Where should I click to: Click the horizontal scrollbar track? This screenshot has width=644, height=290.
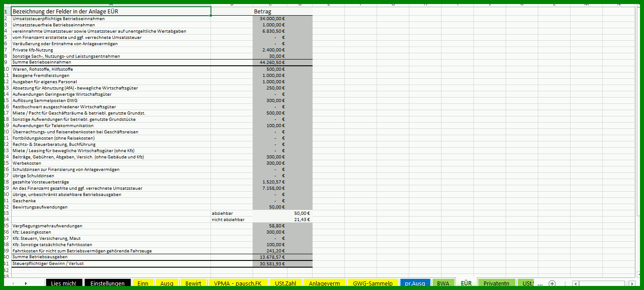(604, 284)
